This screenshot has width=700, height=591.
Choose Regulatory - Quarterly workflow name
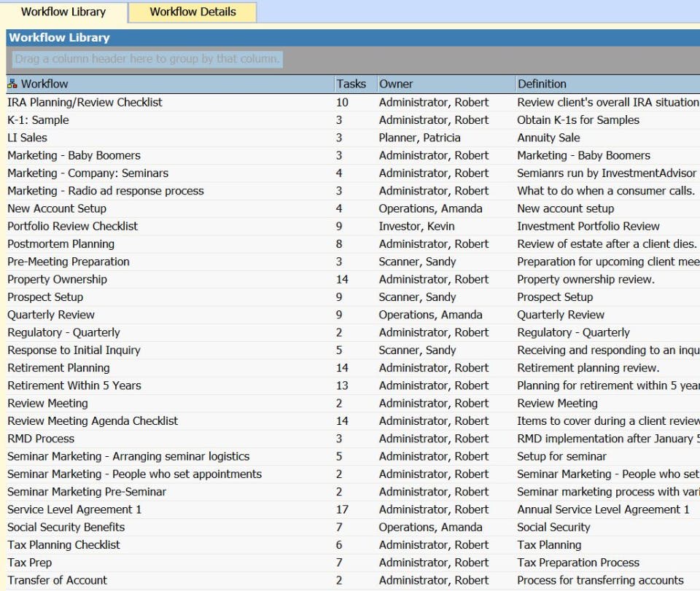pyautogui.click(x=63, y=332)
